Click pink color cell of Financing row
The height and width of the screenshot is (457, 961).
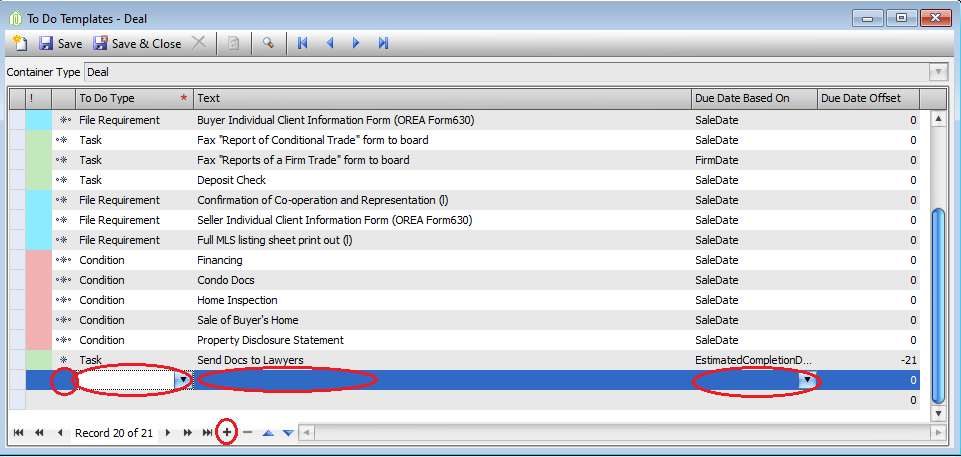pos(39,260)
